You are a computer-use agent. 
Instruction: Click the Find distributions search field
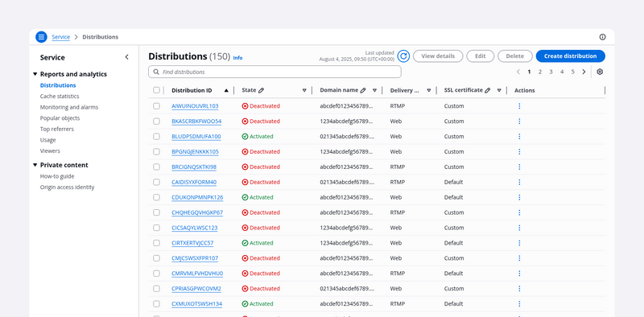click(x=275, y=72)
